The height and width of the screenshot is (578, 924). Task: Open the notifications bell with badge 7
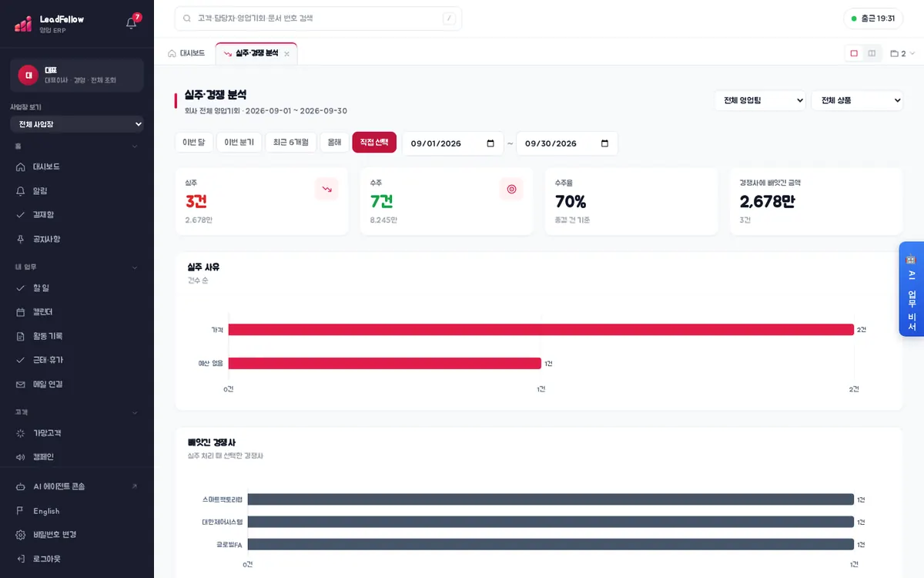point(132,22)
